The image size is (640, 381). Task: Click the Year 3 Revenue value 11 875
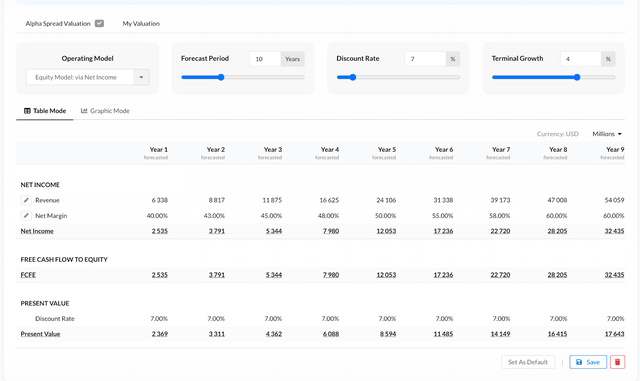pos(272,200)
